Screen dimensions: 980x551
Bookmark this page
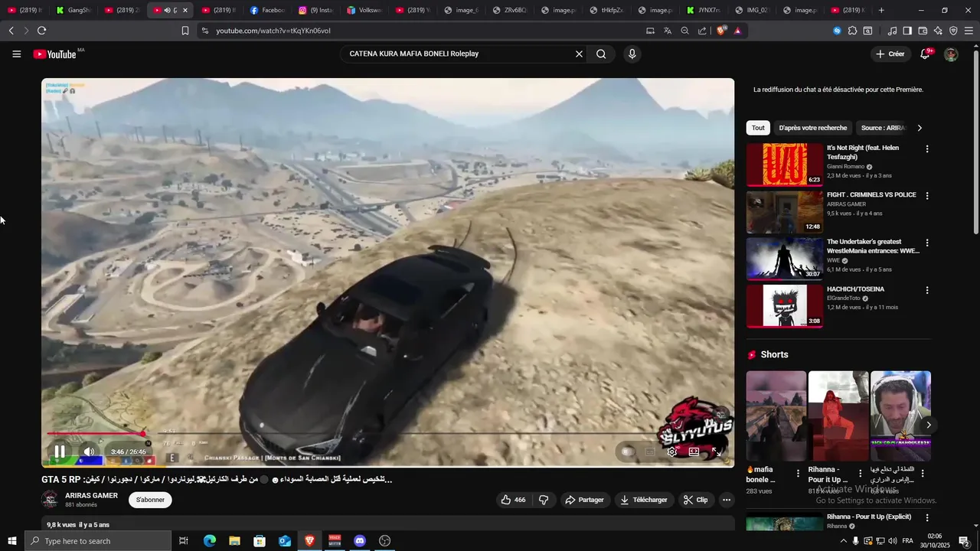coord(185,31)
